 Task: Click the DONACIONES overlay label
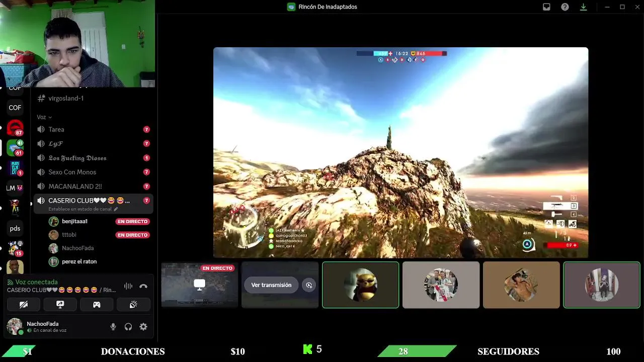(x=133, y=351)
